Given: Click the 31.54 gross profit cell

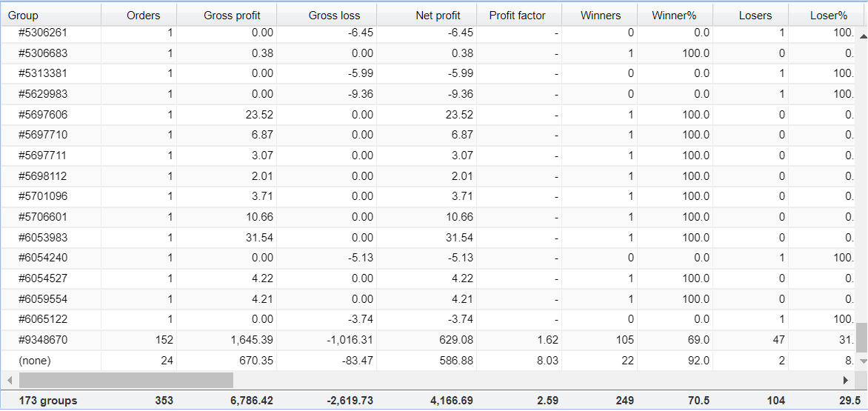Looking at the screenshot, I should tap(227, 237).
